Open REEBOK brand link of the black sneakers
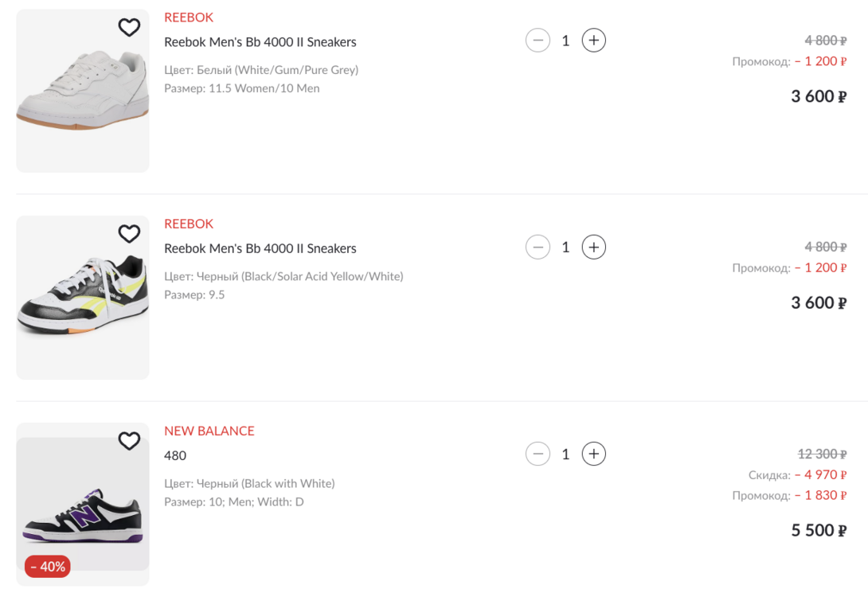This screenshot has height=589, width=868. click(189, 224)
